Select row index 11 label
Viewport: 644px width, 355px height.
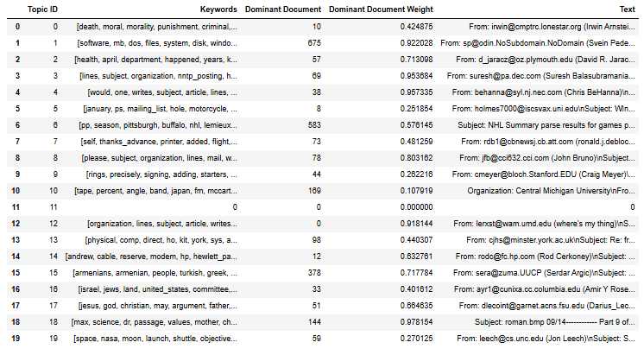(9, 207)
